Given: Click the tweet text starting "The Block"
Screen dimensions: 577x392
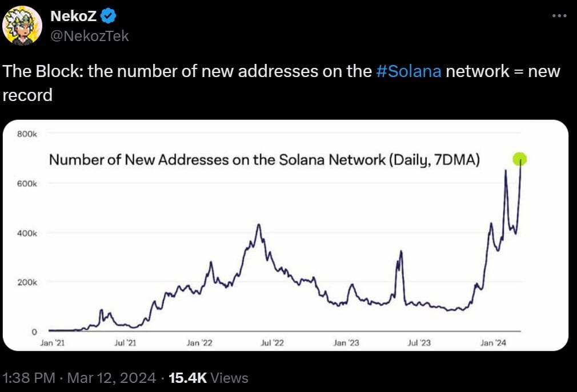Looking at the screenshot, I should tap(189, 71).
